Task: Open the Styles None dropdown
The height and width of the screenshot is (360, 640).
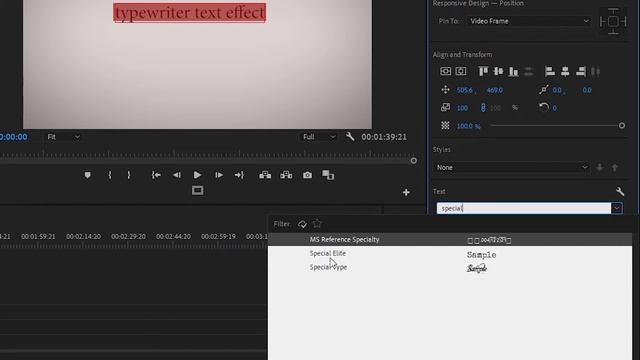Action: pyautogui.click(x=512, y=167)
